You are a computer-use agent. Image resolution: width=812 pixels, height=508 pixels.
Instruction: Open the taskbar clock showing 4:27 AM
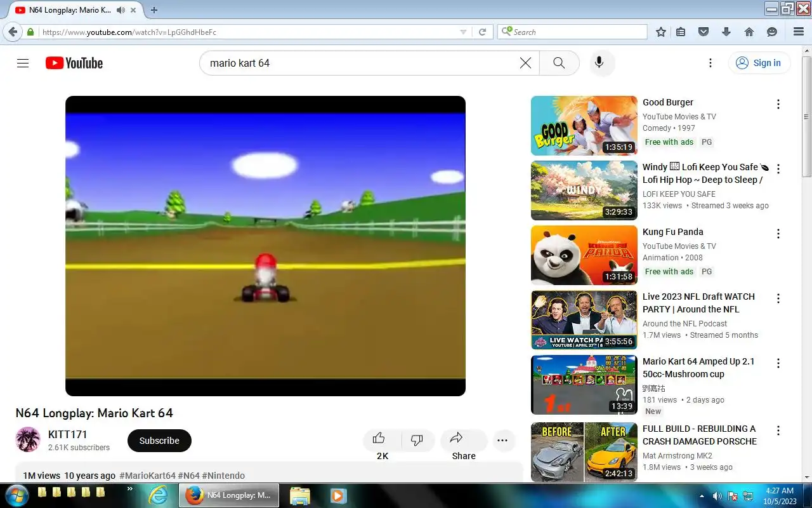[x=779, y=496]
